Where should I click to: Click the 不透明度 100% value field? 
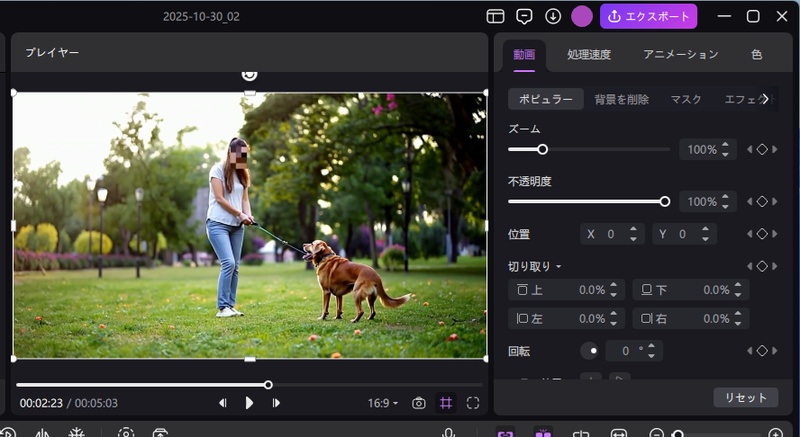701,201
